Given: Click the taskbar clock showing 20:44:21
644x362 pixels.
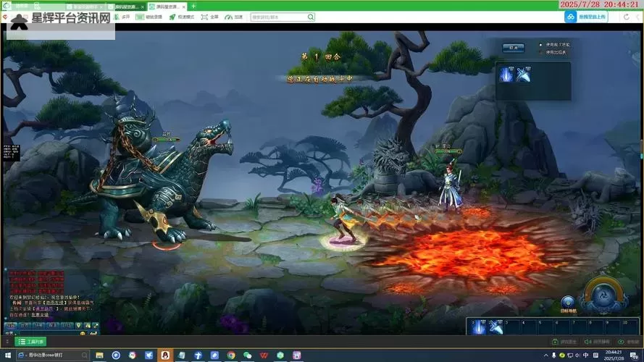Looking at the screenshot, I should [614, 355].
